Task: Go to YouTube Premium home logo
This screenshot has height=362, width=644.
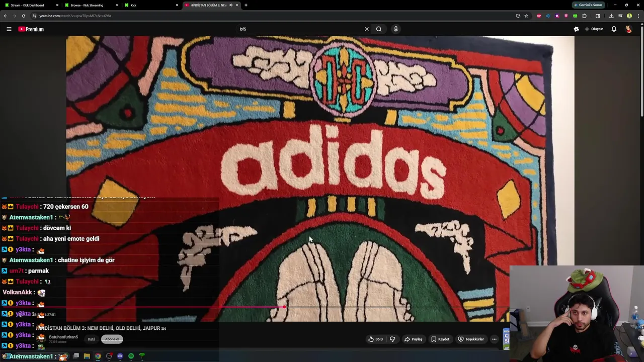Action: [x=31, y=29]
